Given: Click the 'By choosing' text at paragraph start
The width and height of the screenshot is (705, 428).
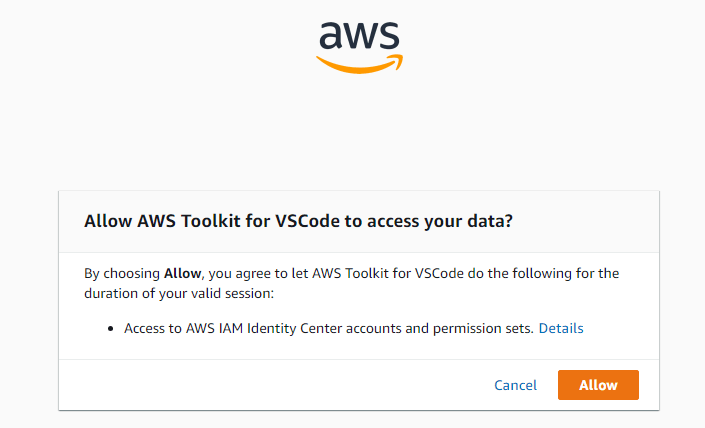Looking at the screenshot, I should pyautogui.click(x=122, y=274).
